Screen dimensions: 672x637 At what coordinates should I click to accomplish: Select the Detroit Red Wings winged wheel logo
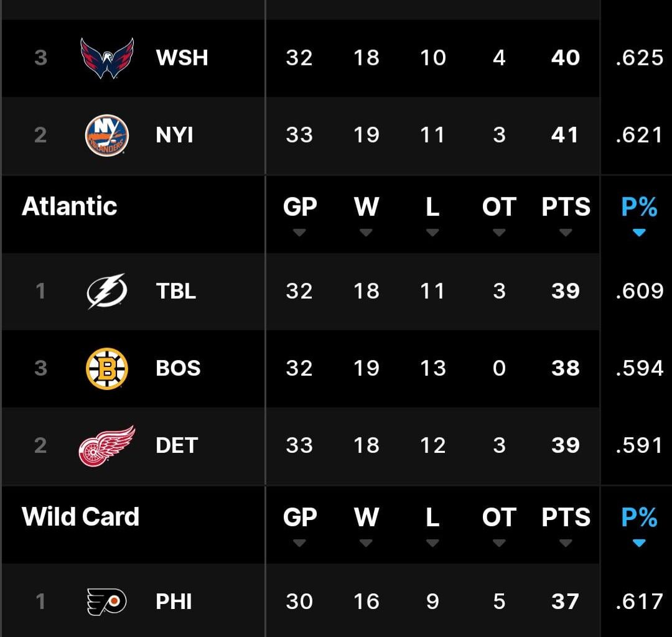[x=106, y=445]
